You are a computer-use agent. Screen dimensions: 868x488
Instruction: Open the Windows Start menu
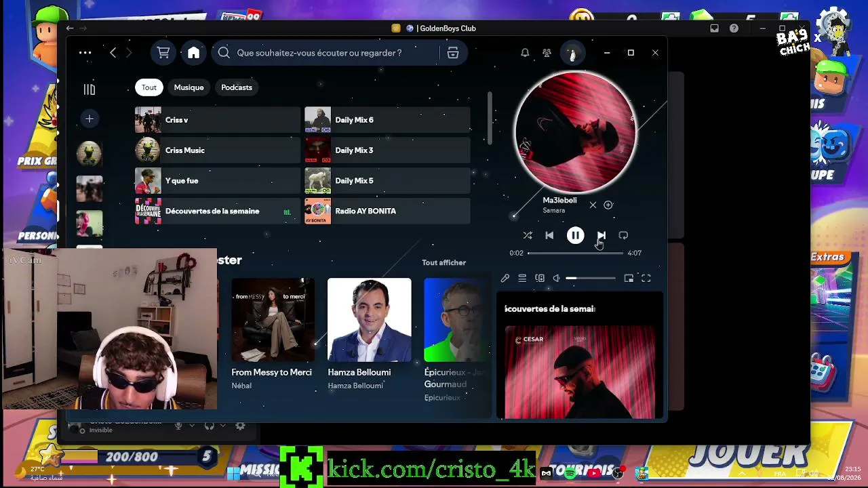pos(234,473)
